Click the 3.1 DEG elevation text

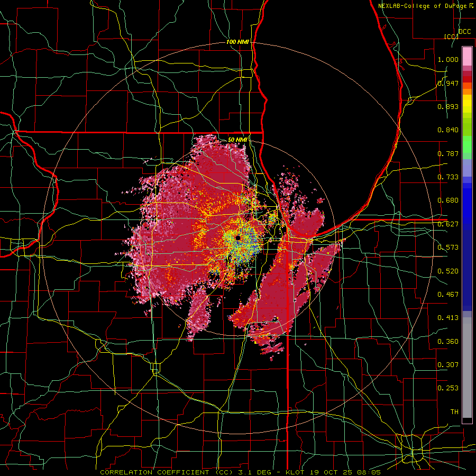click(254, 472)
